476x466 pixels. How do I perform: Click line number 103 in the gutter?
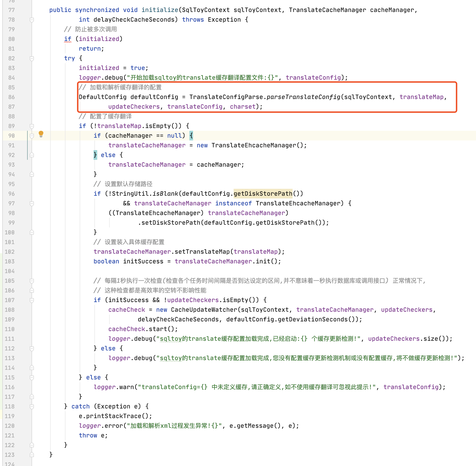click(x=10, y=262)
